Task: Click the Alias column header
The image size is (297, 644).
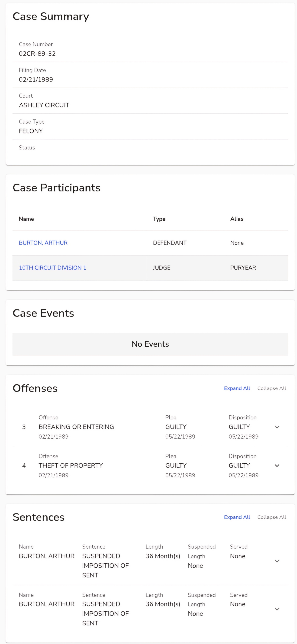Action: 237,219
